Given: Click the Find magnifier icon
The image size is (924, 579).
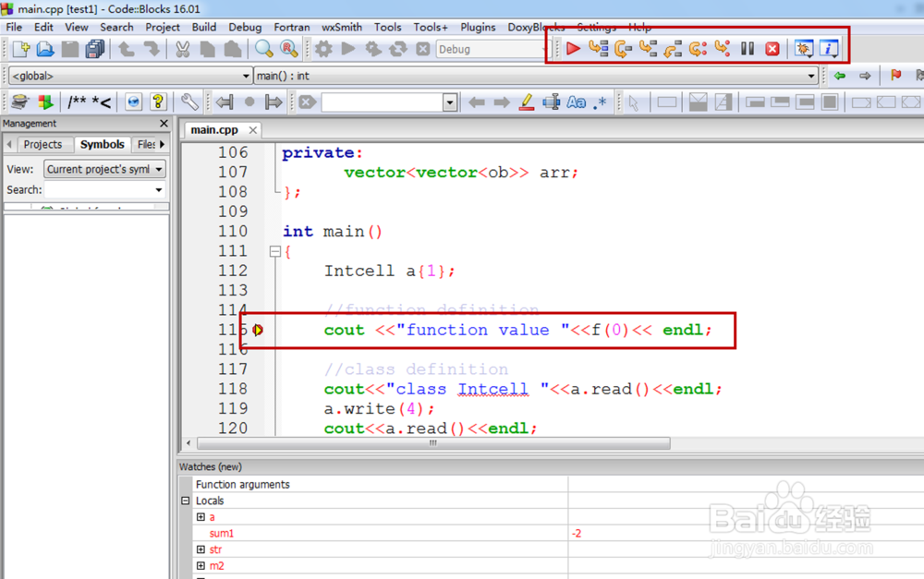Looking at the screenshot, I should click(x=264, y=49).
